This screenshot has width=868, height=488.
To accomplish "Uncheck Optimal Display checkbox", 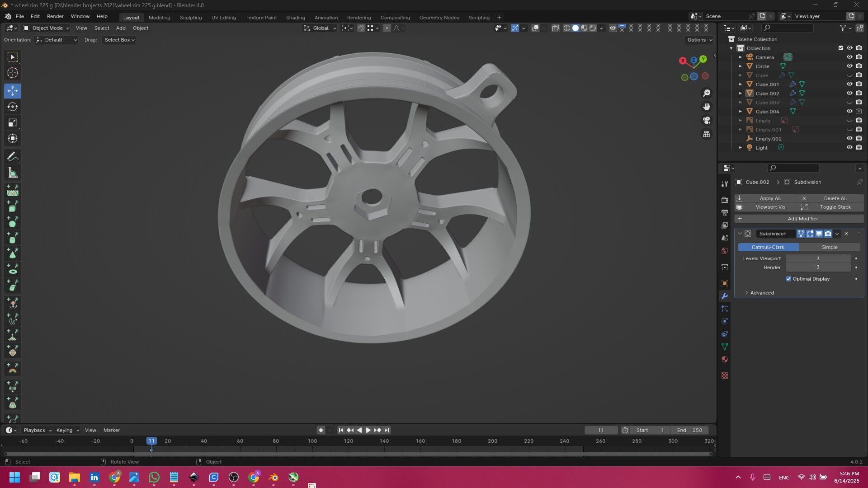I will tap(788, 279).
